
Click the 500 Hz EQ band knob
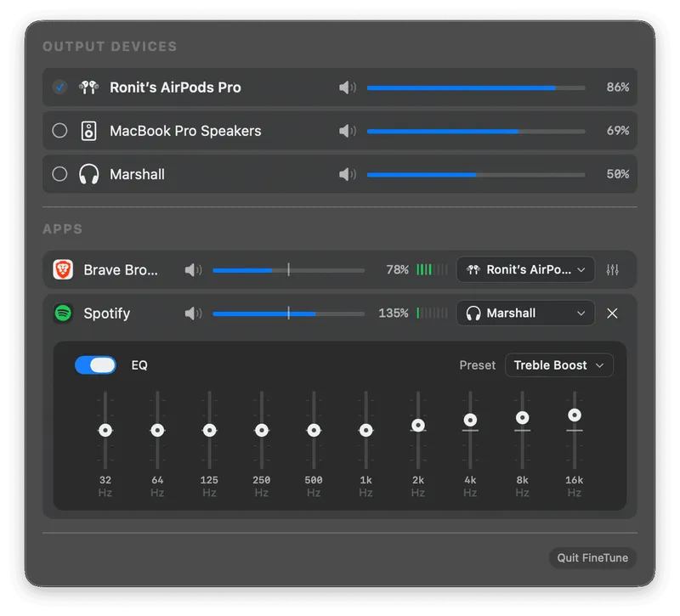tap(314, 430)
